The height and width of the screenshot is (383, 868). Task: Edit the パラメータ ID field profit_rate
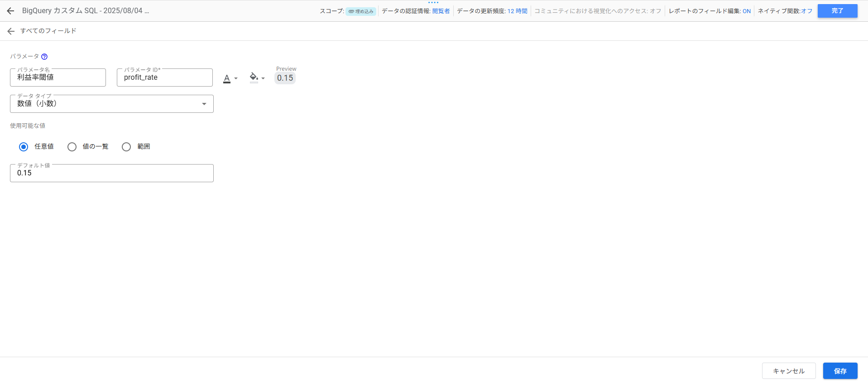[x=165, y=78]
